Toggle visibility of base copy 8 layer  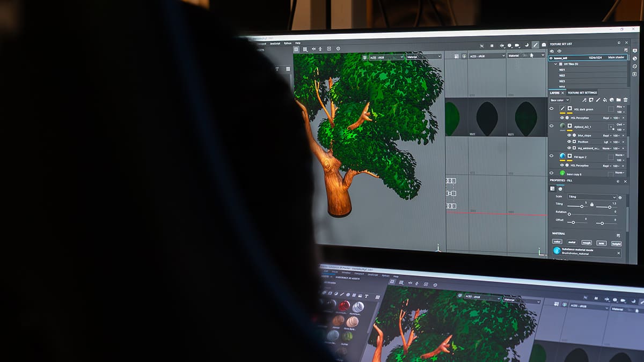[x=552, y=173]
